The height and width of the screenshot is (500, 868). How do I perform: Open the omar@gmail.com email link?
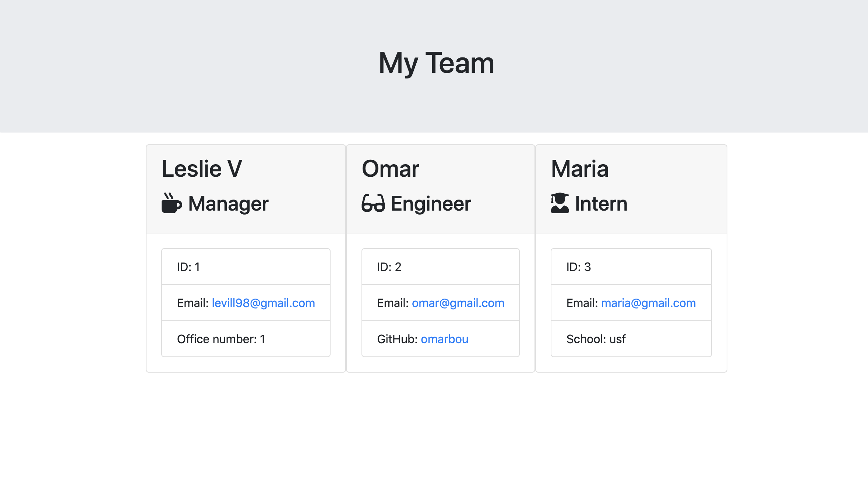click(458, 303)
